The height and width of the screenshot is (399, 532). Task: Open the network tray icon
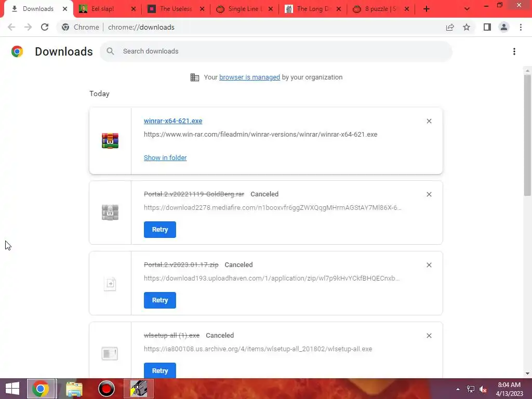coord(471,389)
